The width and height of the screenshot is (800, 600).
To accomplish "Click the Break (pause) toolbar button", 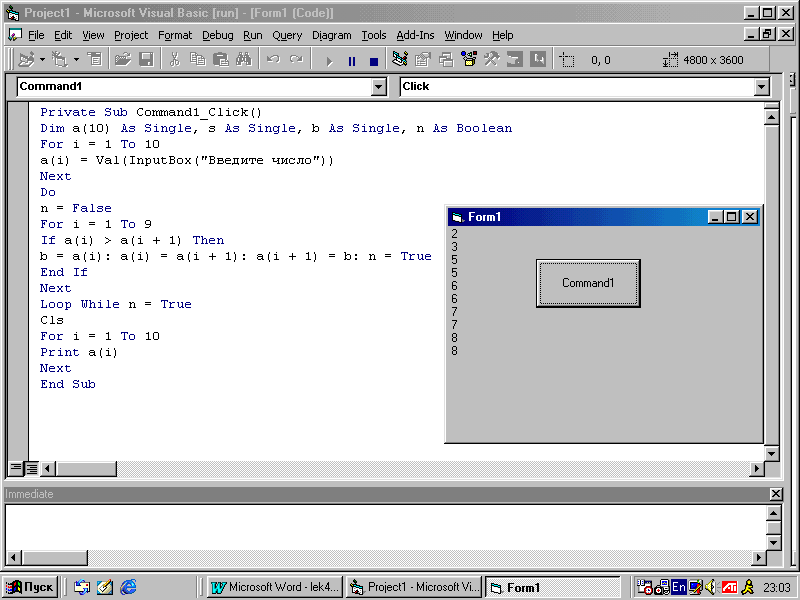I will (351, 61).
